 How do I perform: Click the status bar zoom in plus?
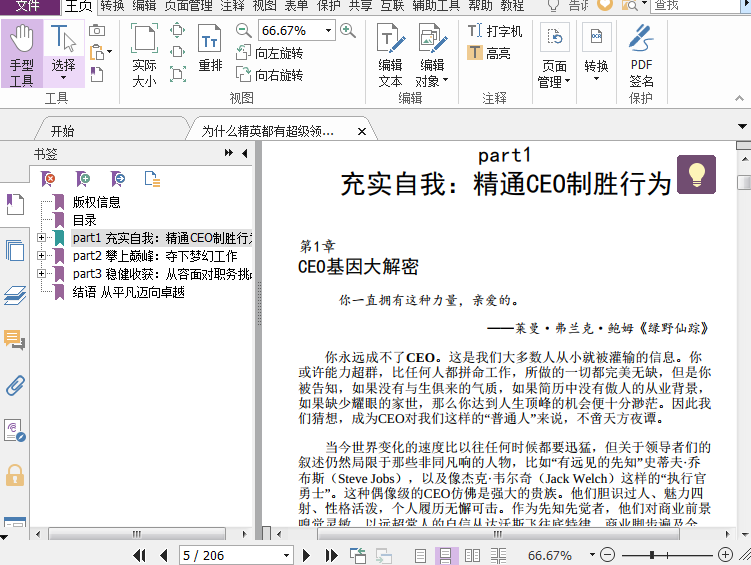[726, 555]
